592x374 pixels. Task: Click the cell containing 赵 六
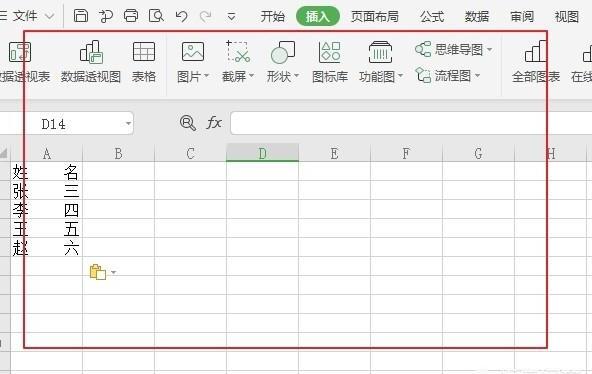point(46,248)
